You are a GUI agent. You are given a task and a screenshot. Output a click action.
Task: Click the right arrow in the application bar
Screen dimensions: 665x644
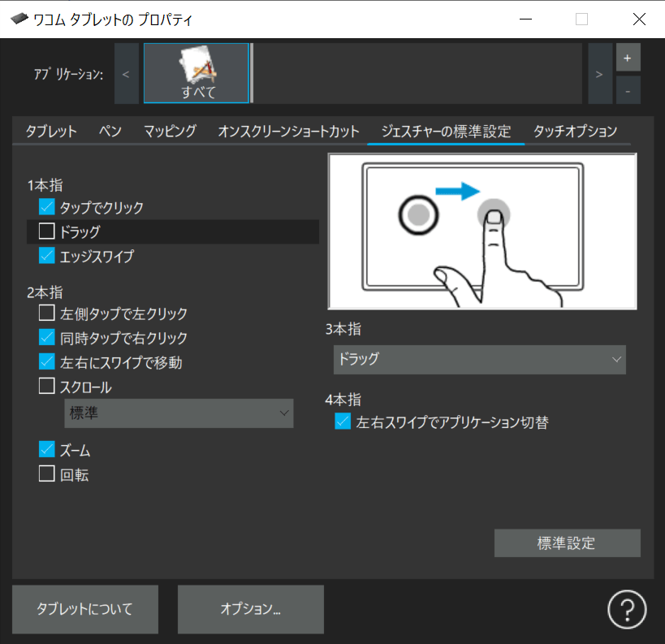599,73
